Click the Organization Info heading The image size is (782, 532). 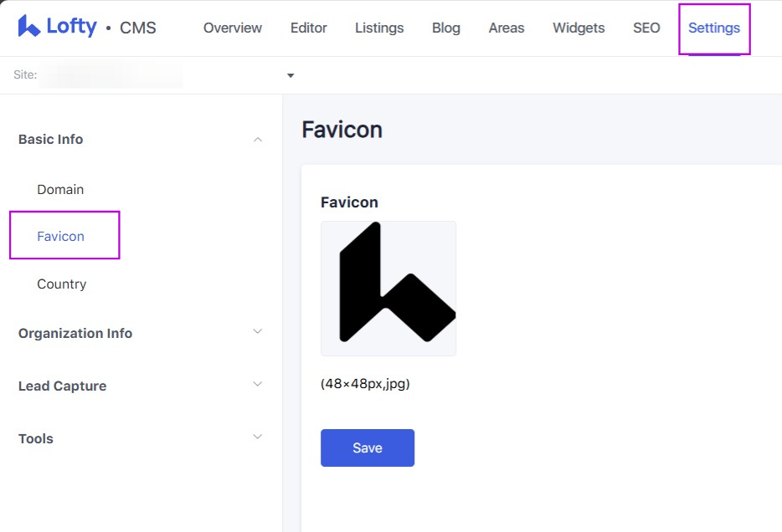point(75,333)
